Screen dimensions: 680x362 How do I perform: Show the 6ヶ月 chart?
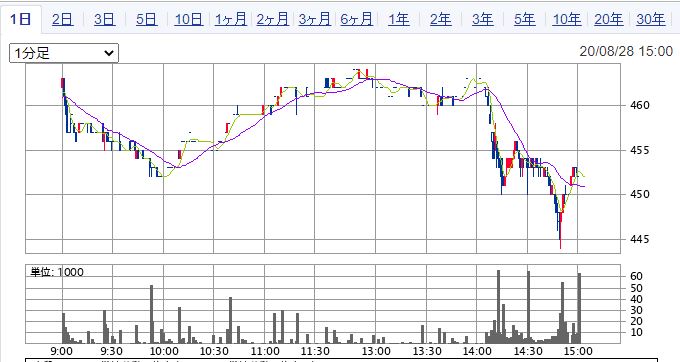[x=357, y=19]
